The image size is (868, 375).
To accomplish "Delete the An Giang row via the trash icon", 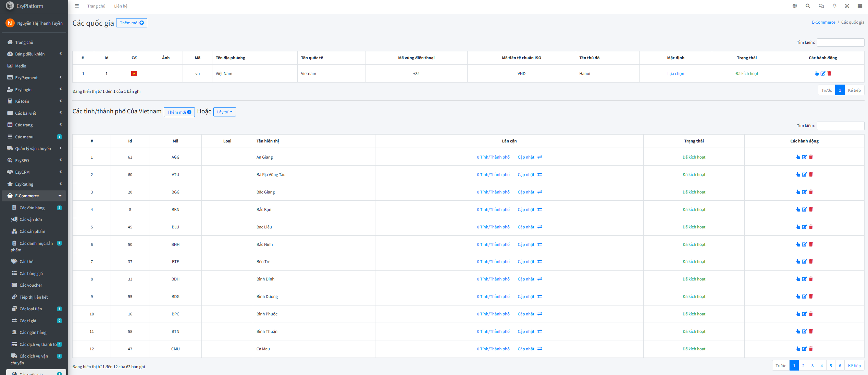I will point(811,157).
